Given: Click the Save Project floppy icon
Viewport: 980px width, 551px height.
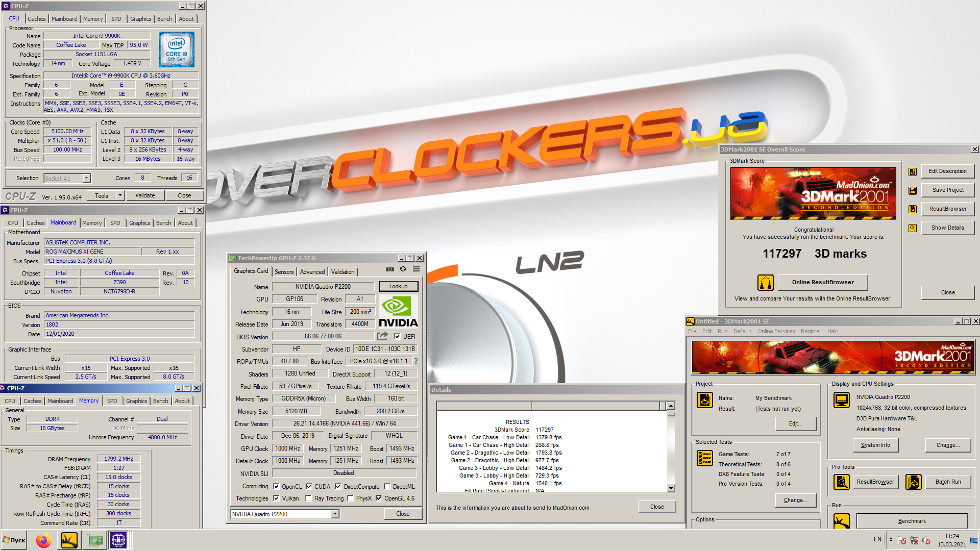Looking at the screenshot, I should click(x=913, y=191).
